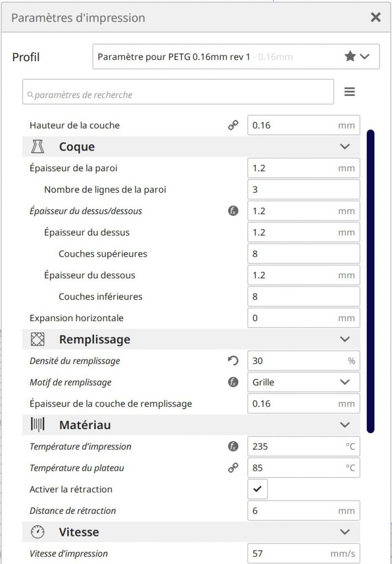Click the fx icon for Épaisseur du dessus/dessous
The height and width of the screenshot is (564, 392).
coord(233,210)
